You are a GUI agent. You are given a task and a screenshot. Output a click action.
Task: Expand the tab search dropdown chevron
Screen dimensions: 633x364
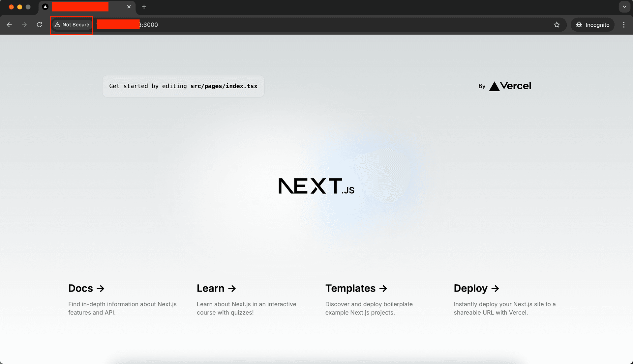coord(624,7)
